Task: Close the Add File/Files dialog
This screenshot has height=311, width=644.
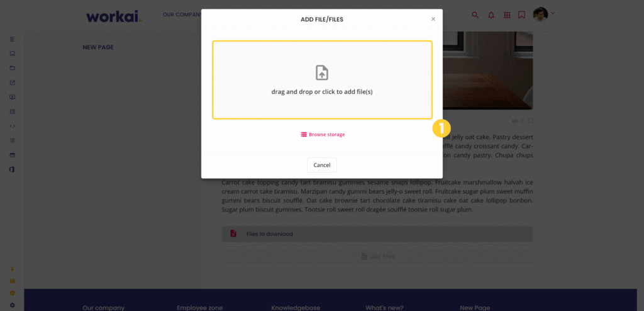Action: click(433, 19)
